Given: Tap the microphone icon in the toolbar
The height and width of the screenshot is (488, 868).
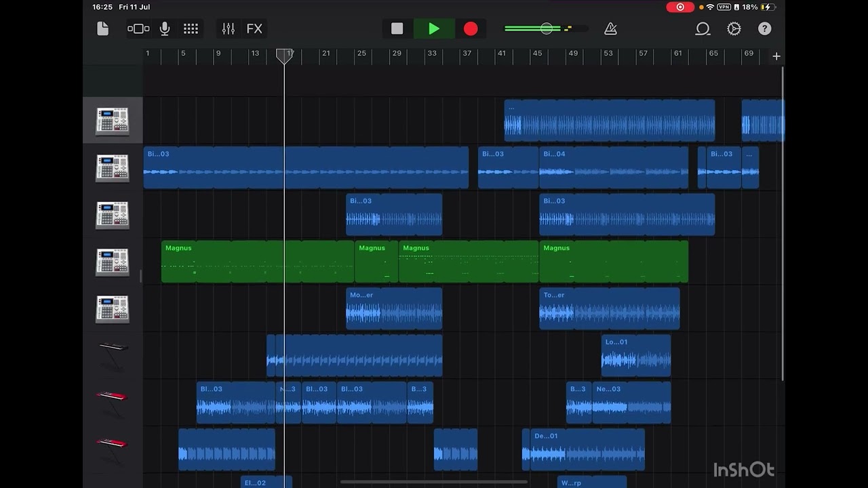Looking at the screenshot, I should click(x=165, y=28).
